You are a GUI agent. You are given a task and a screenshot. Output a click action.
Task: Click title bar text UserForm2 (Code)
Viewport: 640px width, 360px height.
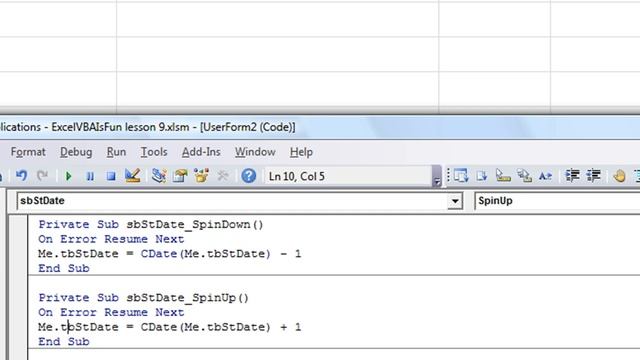click(248, 127)
